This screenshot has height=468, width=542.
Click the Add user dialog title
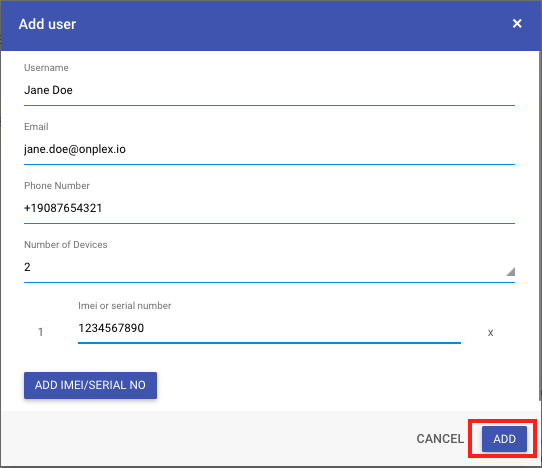point(47,24)
